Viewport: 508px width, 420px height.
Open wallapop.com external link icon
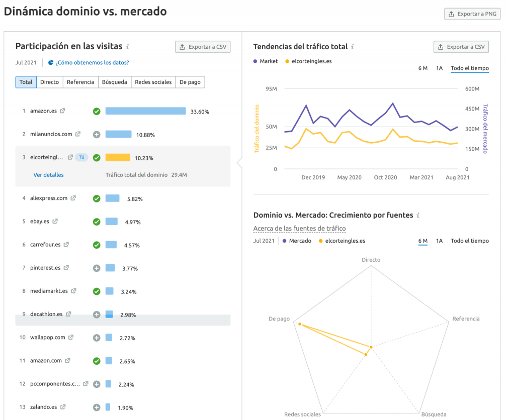70,337
